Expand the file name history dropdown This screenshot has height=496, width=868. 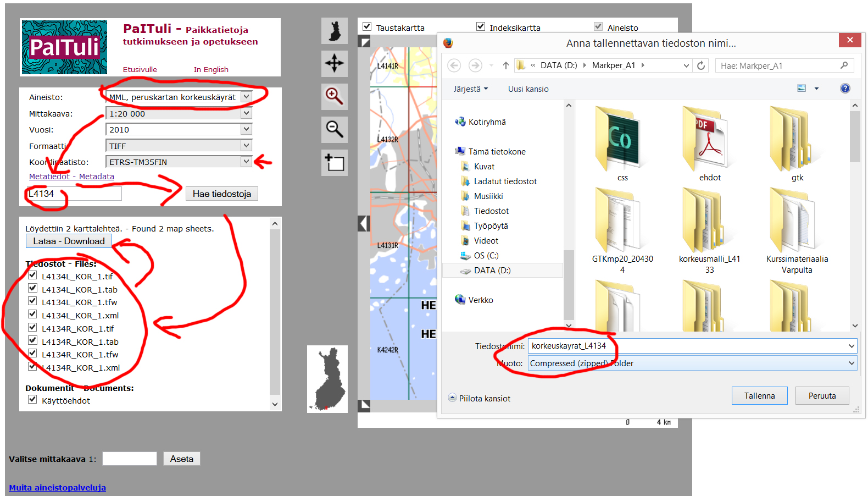point(852,346)
